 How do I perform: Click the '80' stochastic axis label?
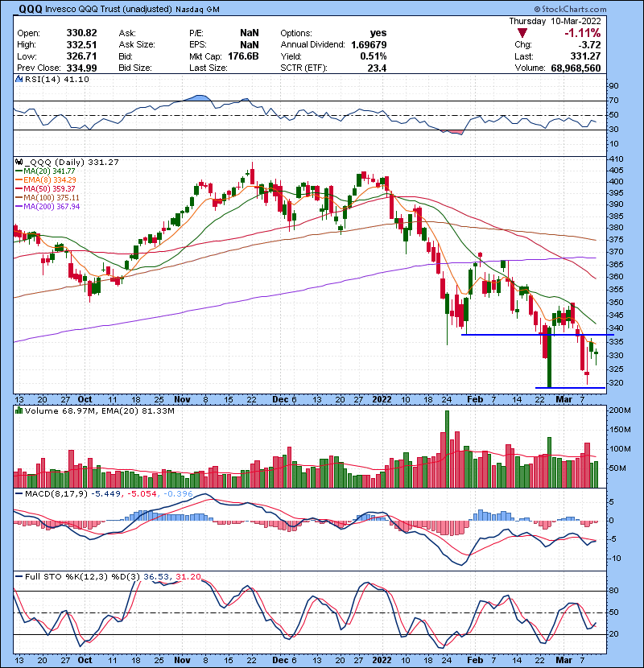pyautogui.click(x=613, y=591)
